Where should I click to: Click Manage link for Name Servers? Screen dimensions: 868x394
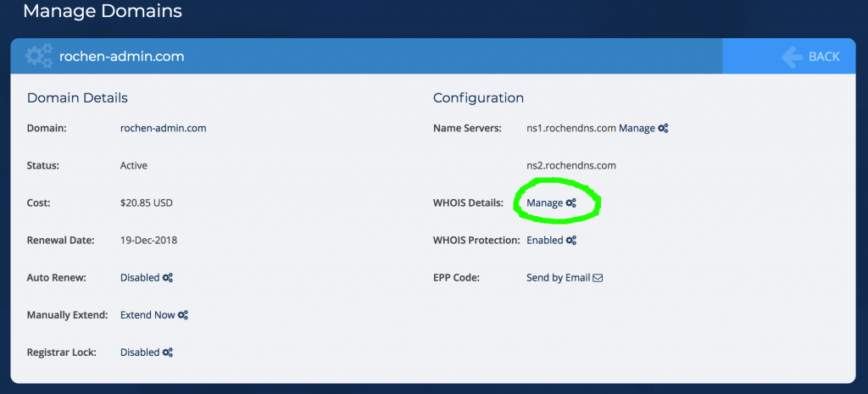point(637,129)
